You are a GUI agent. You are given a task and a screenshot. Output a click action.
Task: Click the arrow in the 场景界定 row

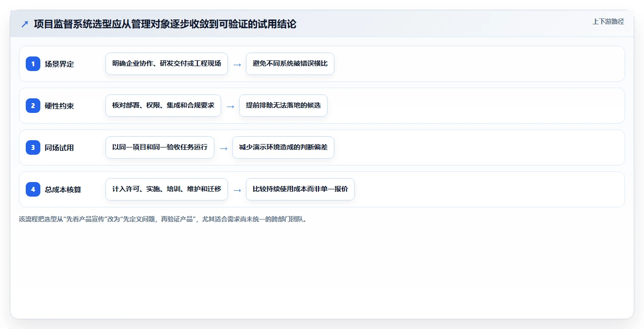coord(237,64)
